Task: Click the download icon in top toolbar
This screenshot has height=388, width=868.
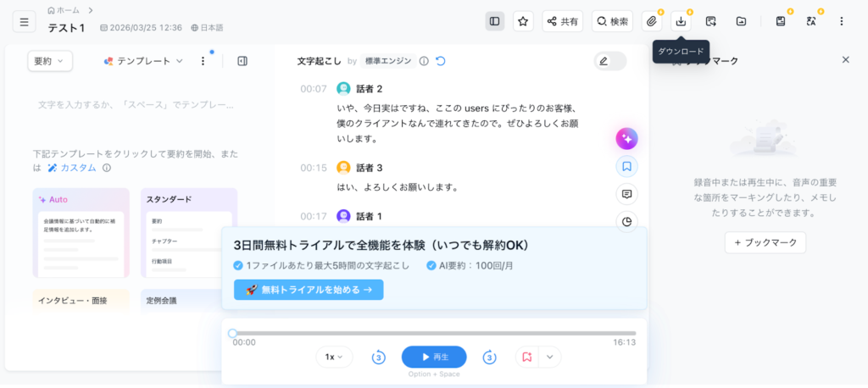Action: click(x=681, y=21)
